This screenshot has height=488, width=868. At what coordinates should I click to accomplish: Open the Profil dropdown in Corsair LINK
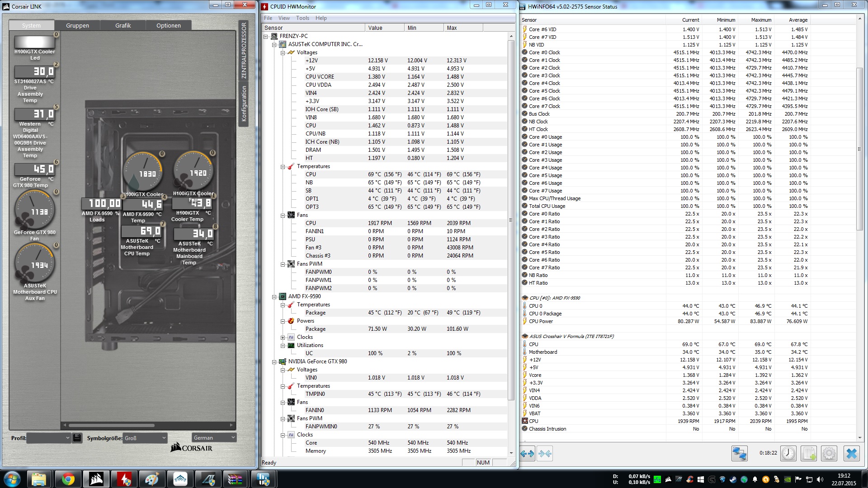click(49, 438)
